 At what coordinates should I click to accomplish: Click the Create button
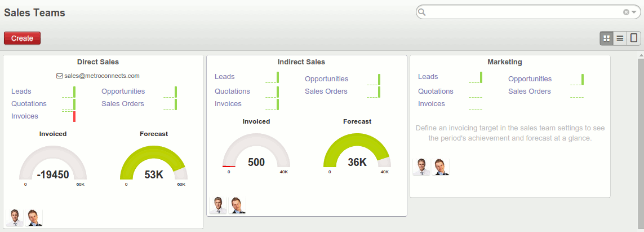coord(22,38)
